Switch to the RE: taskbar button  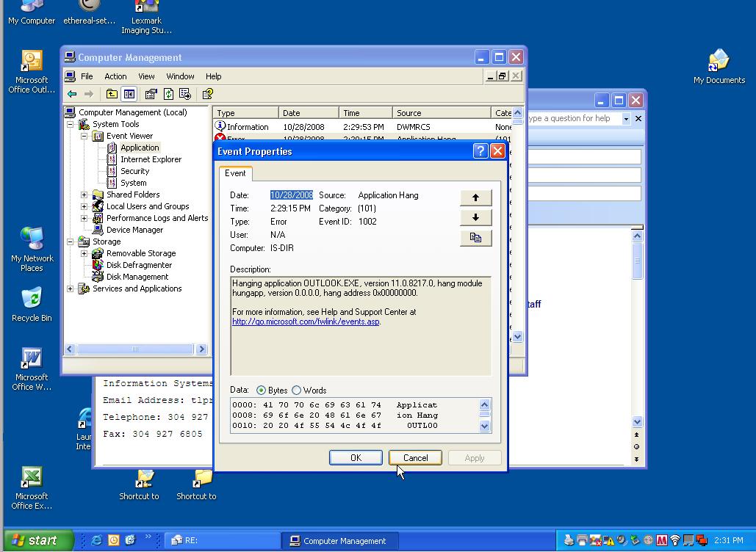(223, 540)
